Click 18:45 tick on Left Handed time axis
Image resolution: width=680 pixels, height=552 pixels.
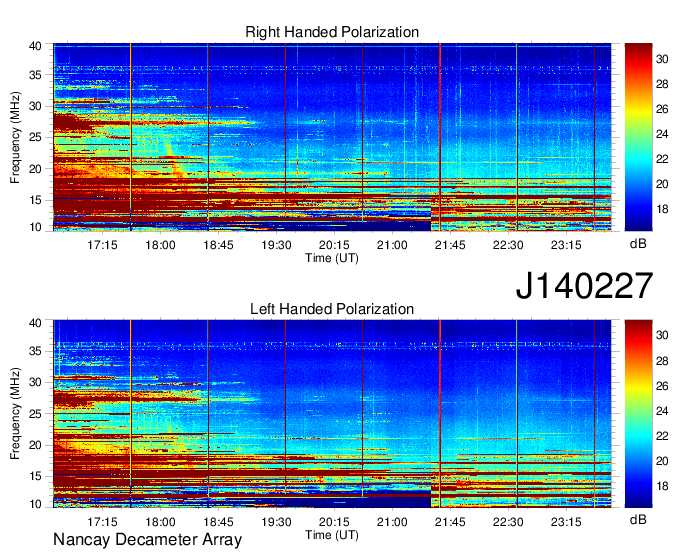[x=219, y=522]
